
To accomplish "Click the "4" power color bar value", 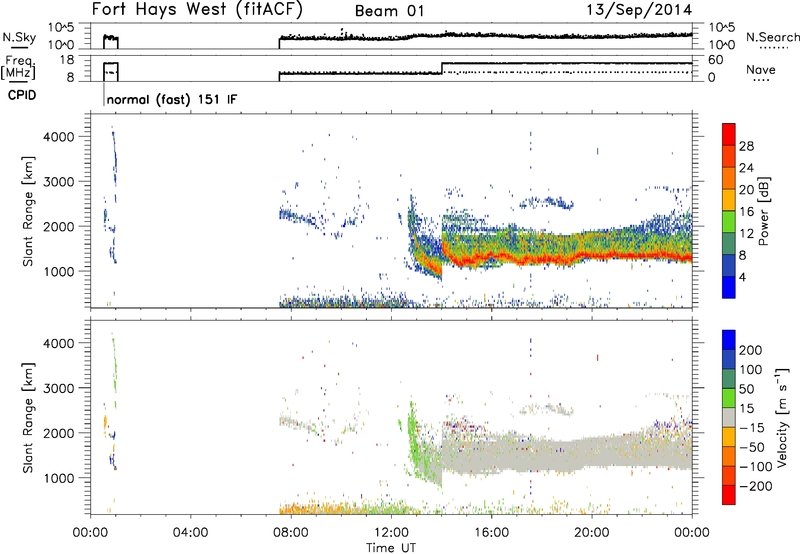I will click(742, 277).
